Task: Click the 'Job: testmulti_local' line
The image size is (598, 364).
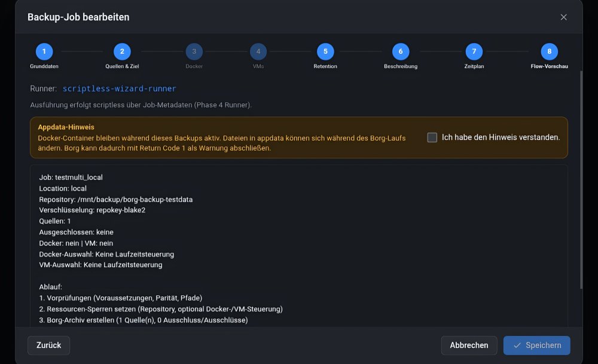Action: [71, 178]
